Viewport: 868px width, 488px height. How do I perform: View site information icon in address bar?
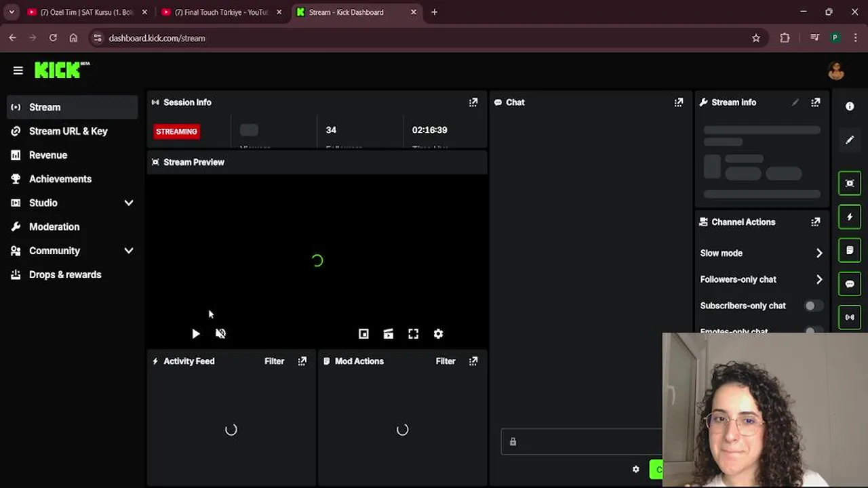97,38
